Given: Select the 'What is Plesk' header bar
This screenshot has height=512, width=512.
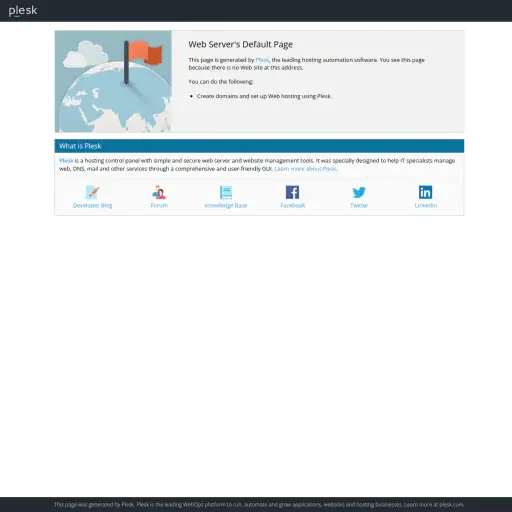Looking at the screenshot, I should 259,146.
